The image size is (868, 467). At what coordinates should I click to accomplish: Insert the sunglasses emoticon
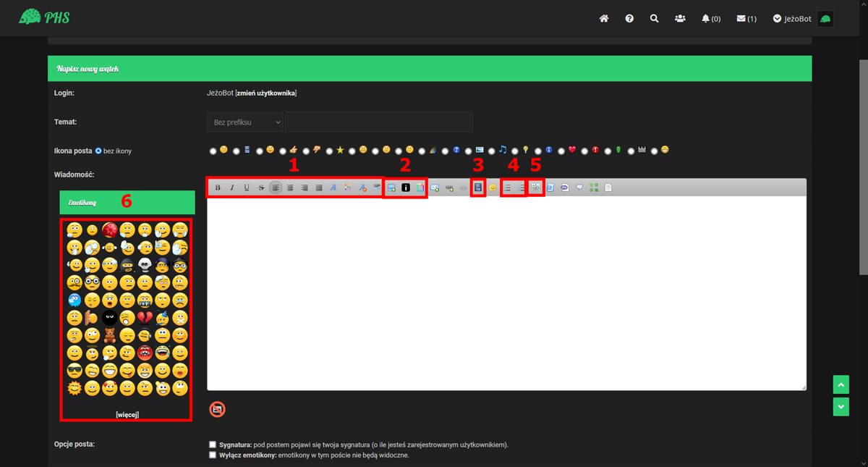75,370
